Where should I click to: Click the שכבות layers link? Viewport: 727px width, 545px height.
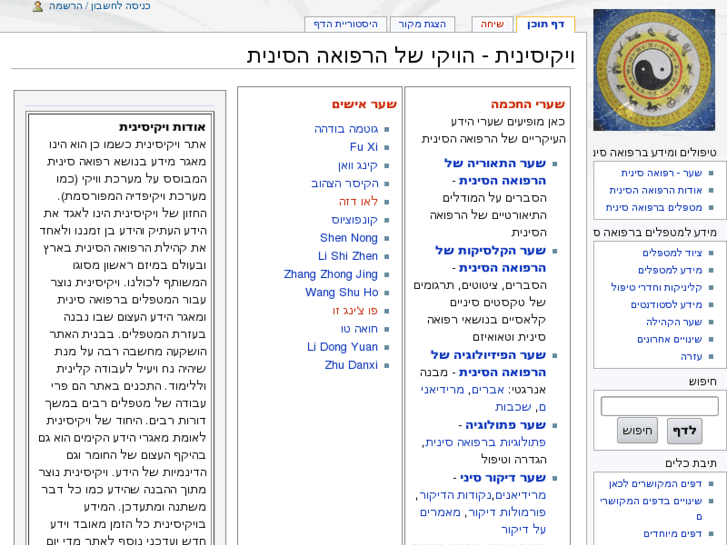coord(513,407)
